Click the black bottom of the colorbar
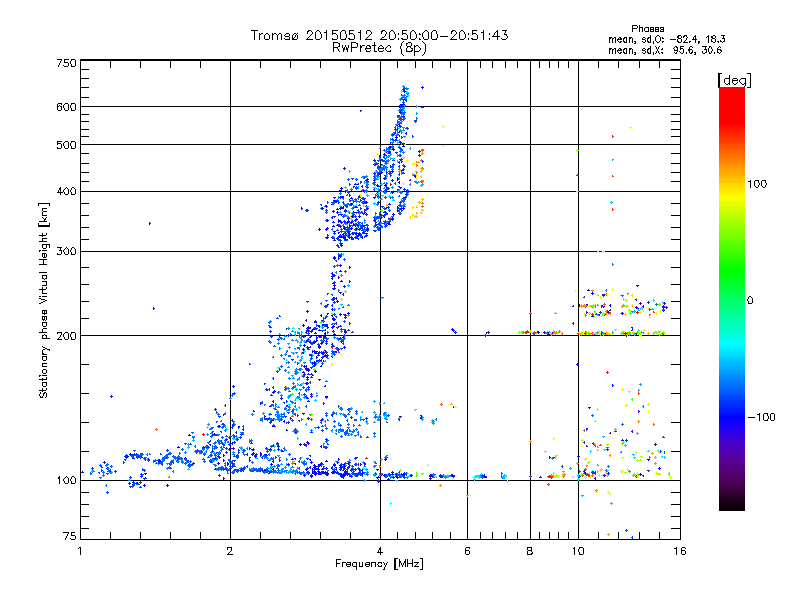Screen dimensions: 800x600 pos(732,503)
